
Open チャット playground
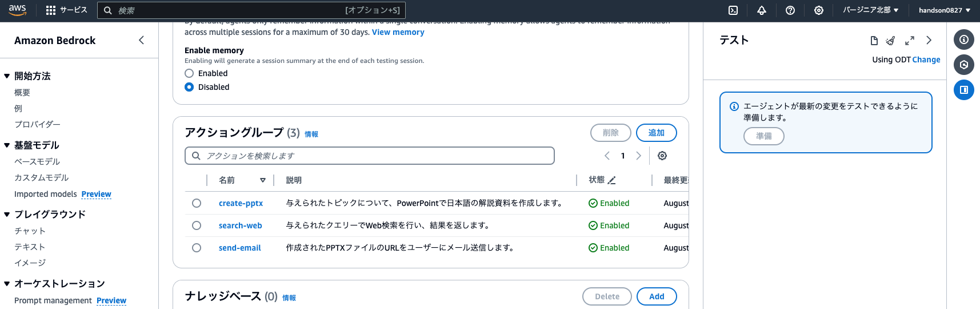[x=30, y=231]
